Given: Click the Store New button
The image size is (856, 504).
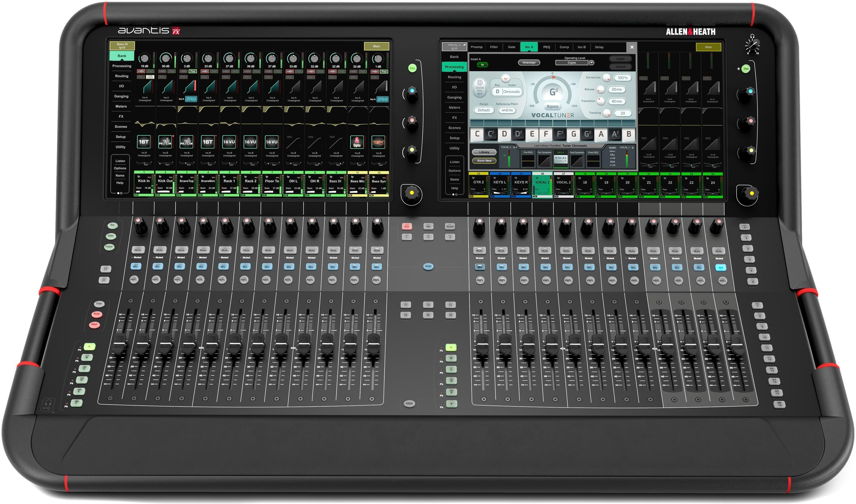Looking at the screenshot, I should (484, 161).
